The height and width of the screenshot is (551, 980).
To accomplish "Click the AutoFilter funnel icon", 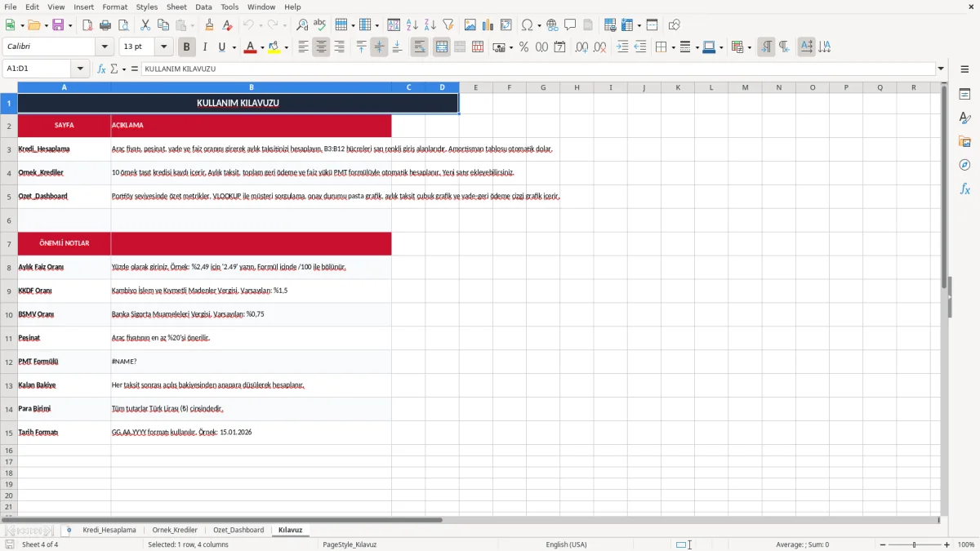I will [448, 25].
